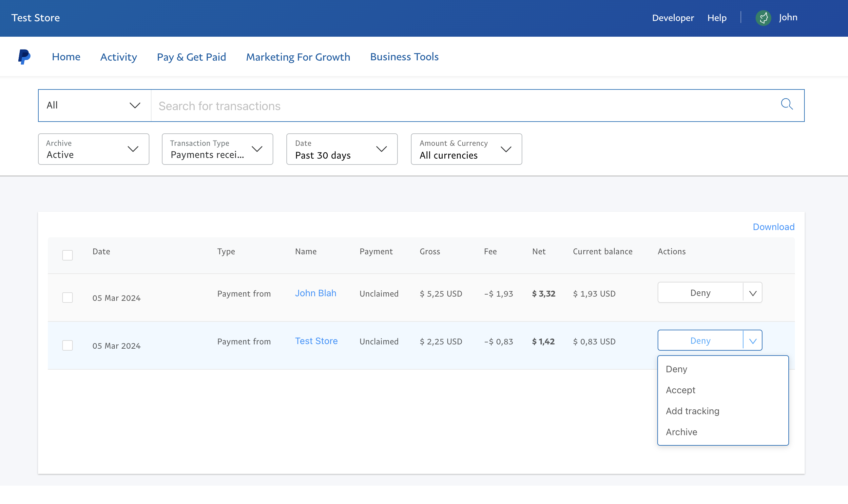Click the -$ 0,83 fee value
The image size is (848, 504).
click(x=498, y=341)
